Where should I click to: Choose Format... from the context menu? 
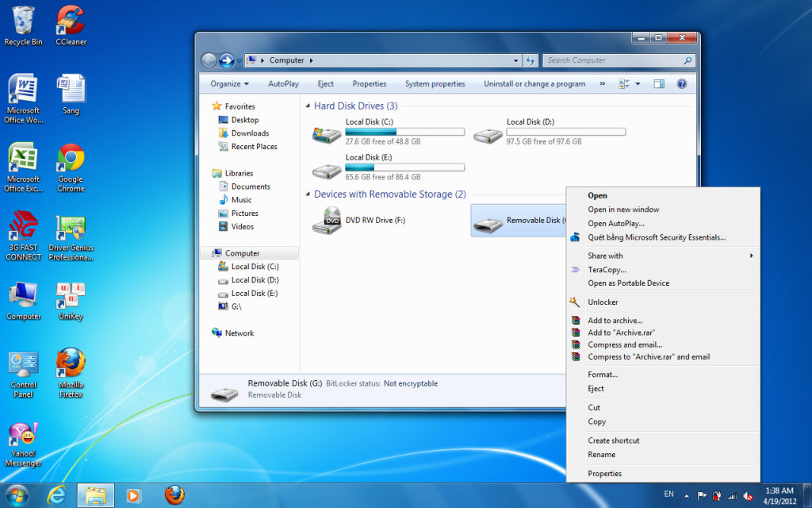pyautogui.click(x=603, y=375)
